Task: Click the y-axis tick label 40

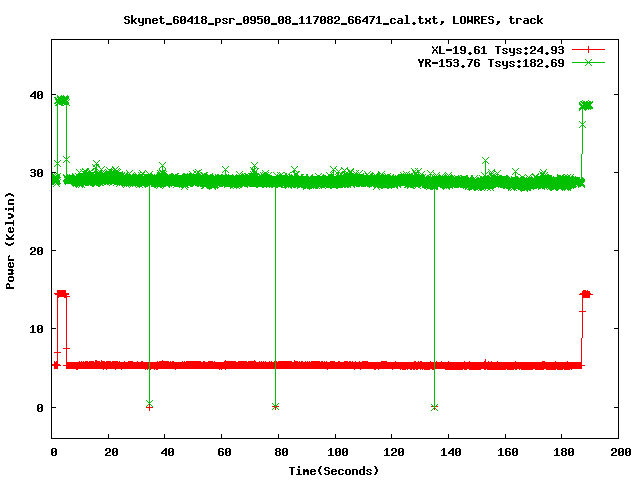Action: pyautogui.click(x=36, y=95)
